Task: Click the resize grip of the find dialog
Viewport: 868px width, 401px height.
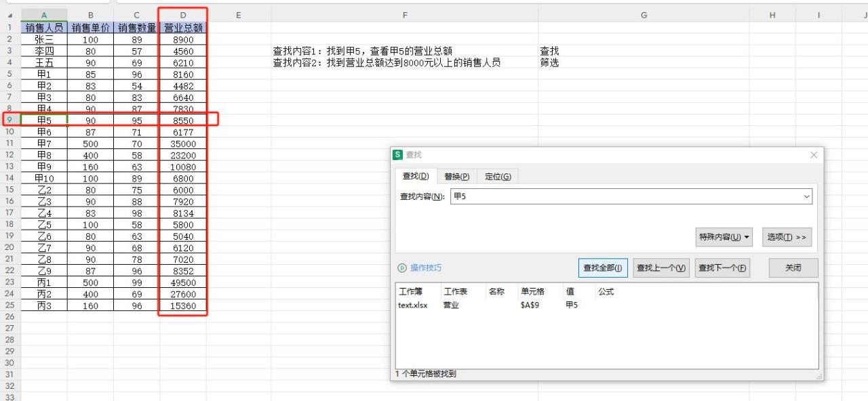Action: pyautogui.click(x=818, y=376)
